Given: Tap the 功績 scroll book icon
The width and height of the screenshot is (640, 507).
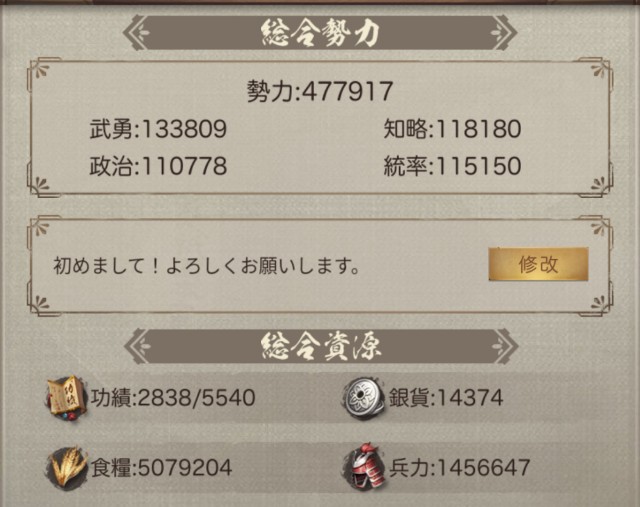Looking at the screenshot, I should pyautogui.click(x=66, y=398).
